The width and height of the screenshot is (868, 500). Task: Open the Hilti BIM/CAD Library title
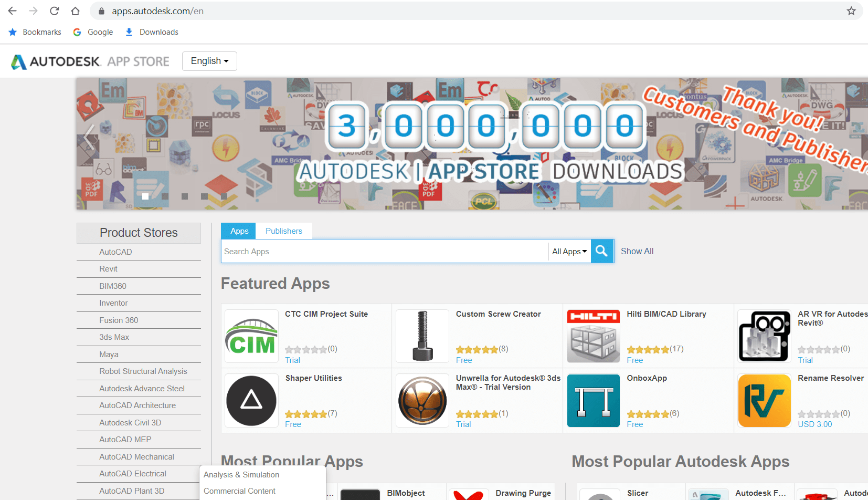666,314
